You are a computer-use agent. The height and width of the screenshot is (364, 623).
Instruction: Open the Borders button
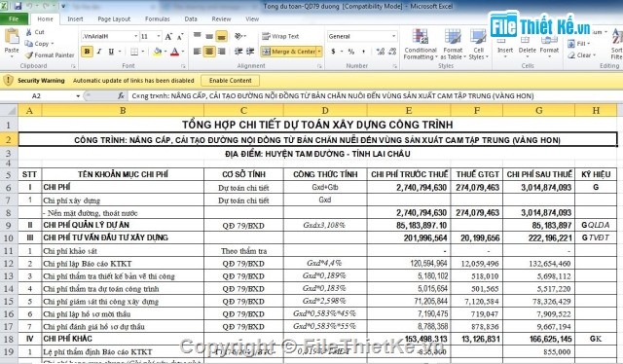[134, 52]
